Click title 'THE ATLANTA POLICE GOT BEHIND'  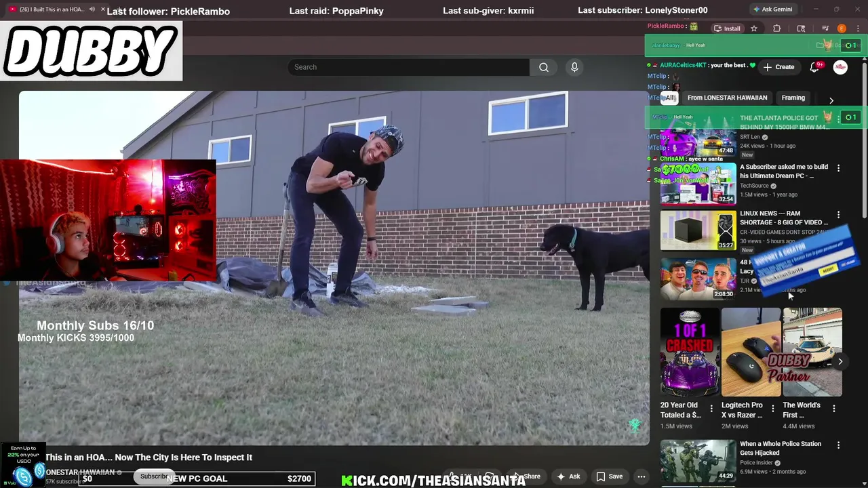pyautogui.click(x=783, y=122)
